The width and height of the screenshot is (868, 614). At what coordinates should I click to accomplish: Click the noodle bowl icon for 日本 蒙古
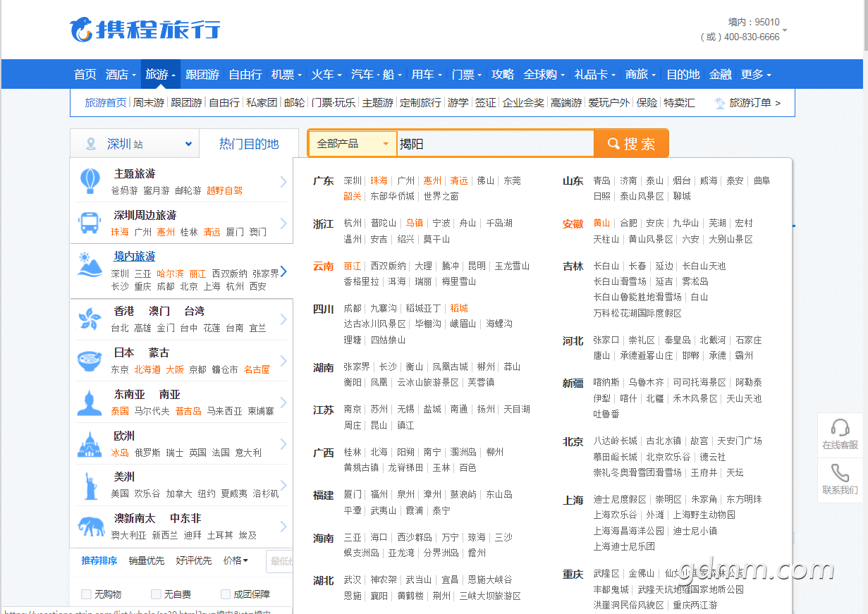click(x=90, y=360)
